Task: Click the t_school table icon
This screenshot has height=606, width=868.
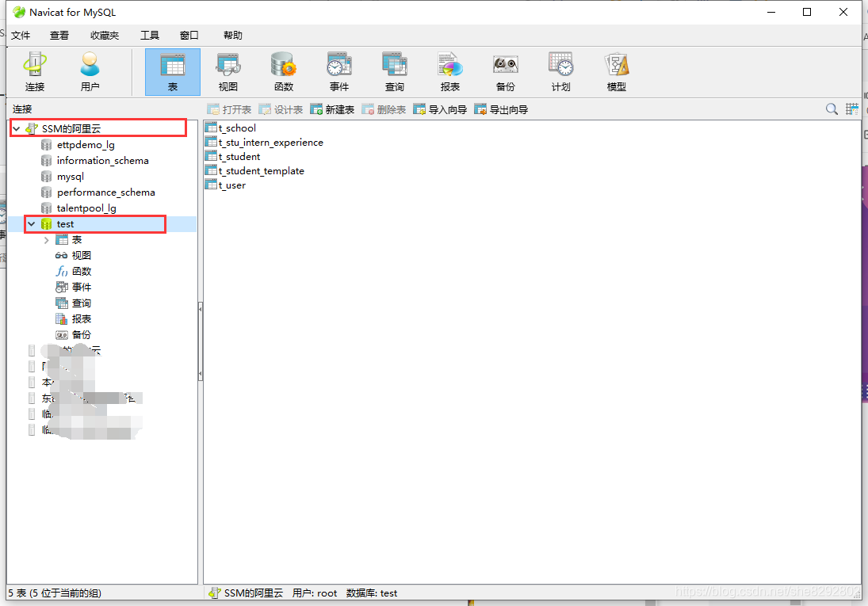Action: point(211,128)
